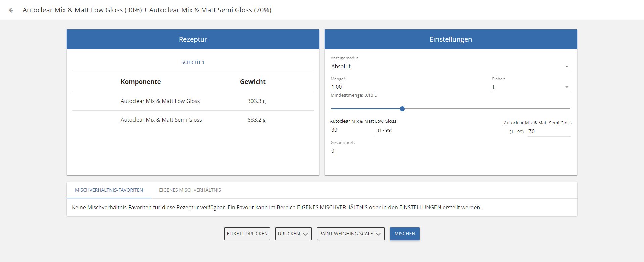Click the Gewicht column header
The height and width of the screenshot is (262, 644).
coord(253,82)
